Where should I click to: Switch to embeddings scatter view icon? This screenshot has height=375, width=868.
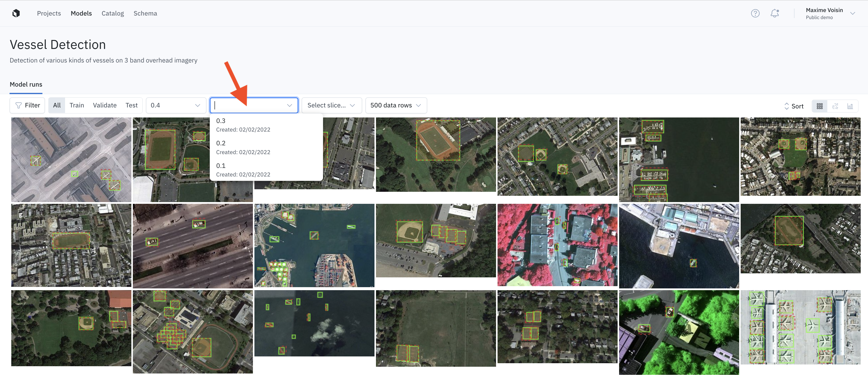(x=835, y=106)
